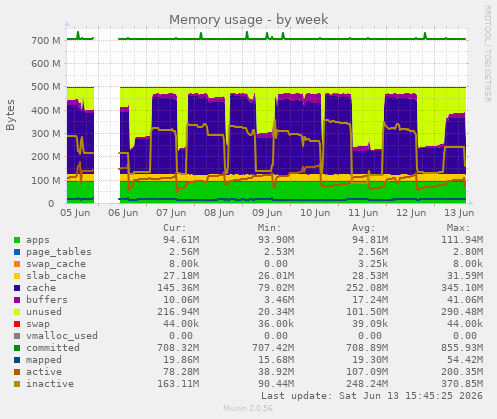Click the committed current value 708.32M
The width and height of the screenshot is (497, 419).
tap(178, 348)
